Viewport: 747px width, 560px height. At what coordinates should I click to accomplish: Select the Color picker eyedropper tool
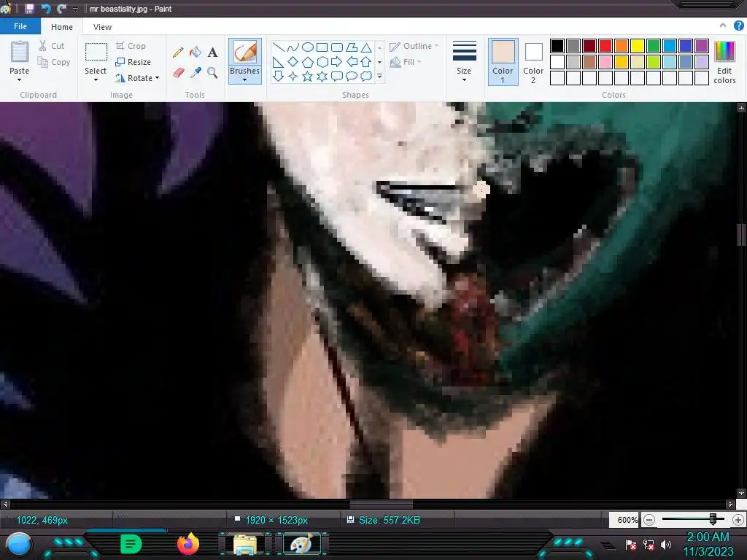(x=196, y=72)
